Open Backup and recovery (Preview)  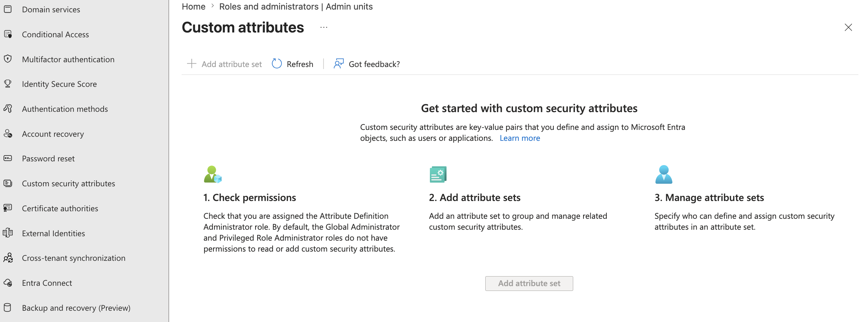click(x=76, y=308)
